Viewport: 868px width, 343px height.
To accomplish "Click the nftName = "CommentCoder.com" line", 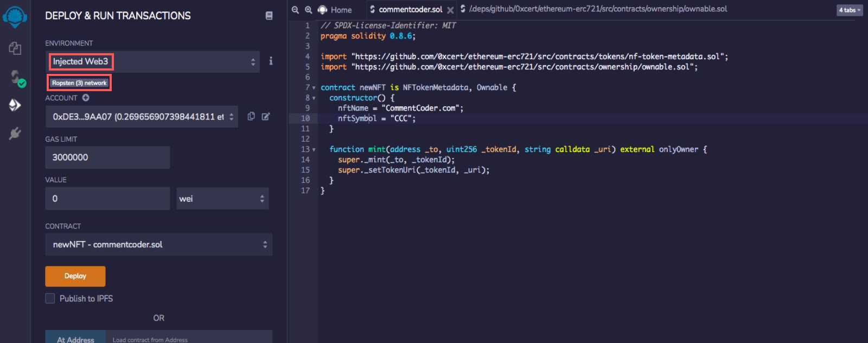I will [400, 108].
